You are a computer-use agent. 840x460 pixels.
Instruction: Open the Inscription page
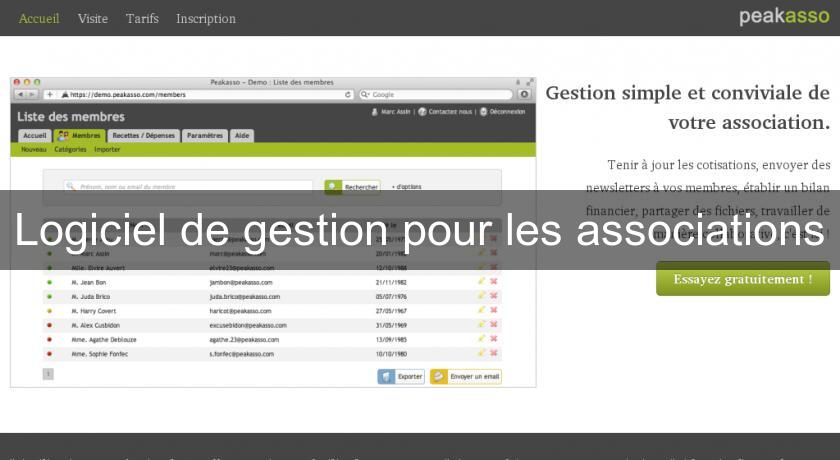pyautogui.click(x=206, y=19)
